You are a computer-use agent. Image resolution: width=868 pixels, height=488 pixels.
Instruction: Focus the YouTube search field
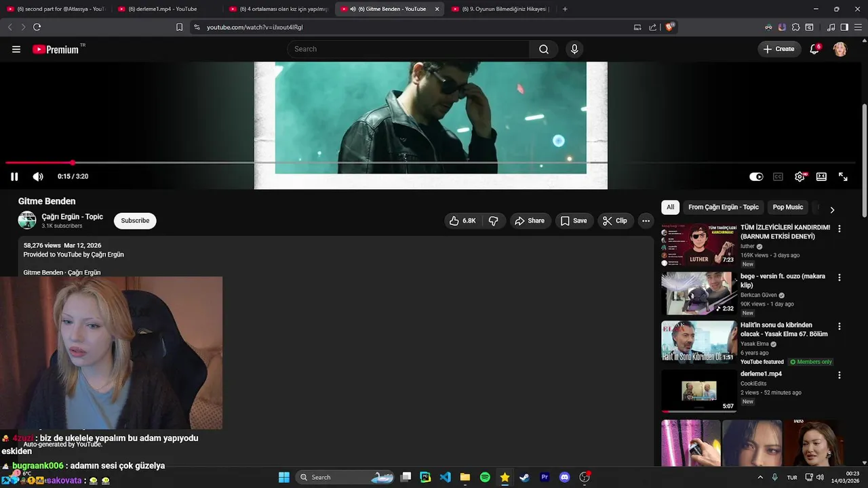408,49
